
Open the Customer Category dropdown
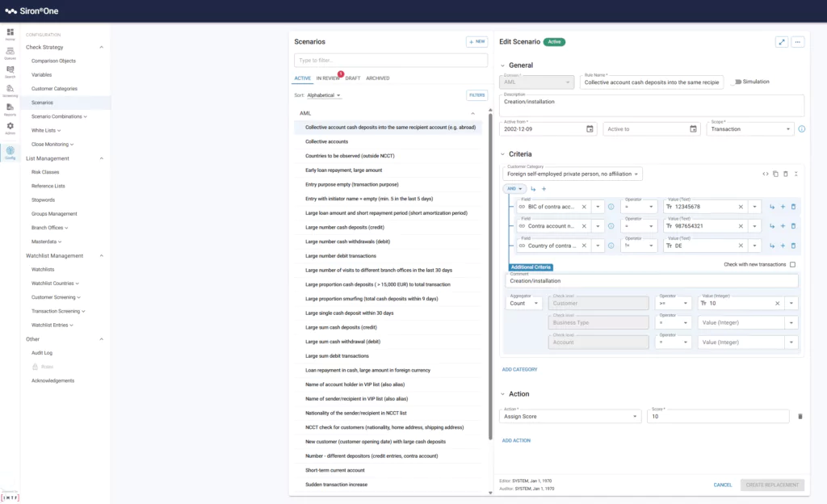pos(572,174)
